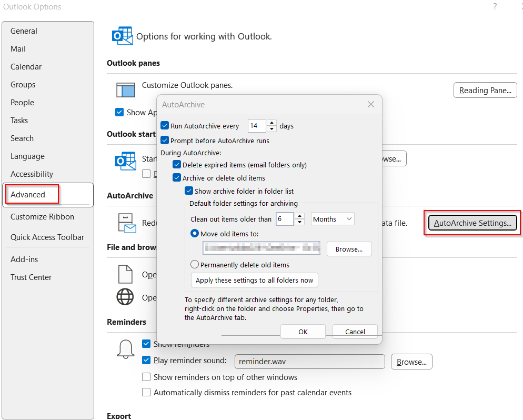Viewport: 523px width, 420px height.
Task: Toggle the Show reminders checkbox
Action: pyautogui.click(x=146, y=343)
